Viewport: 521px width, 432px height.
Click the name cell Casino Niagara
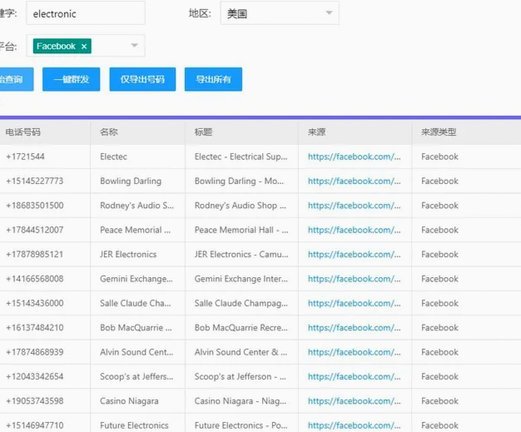pos(129,401)
